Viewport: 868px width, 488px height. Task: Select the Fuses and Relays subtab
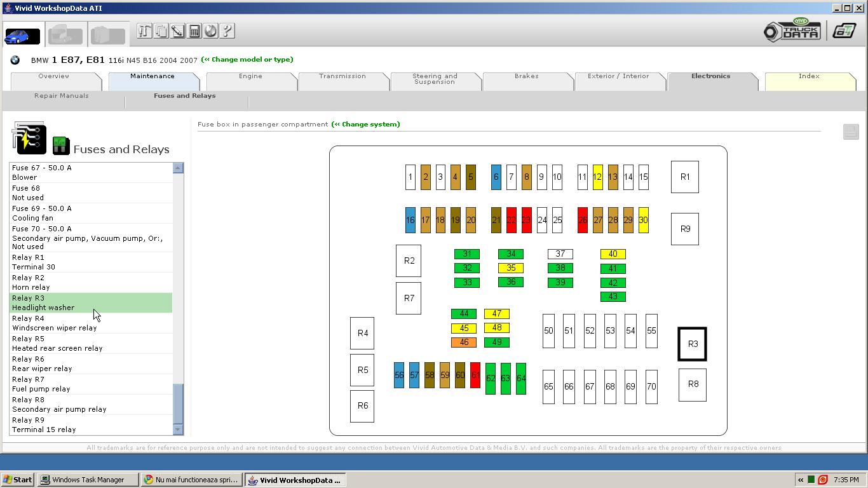(185, 96)
